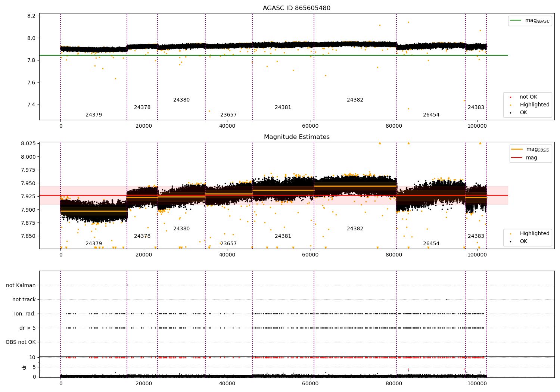Click x-axis tick 60000 under Magnitude Estimates plot

click(310, 255)
